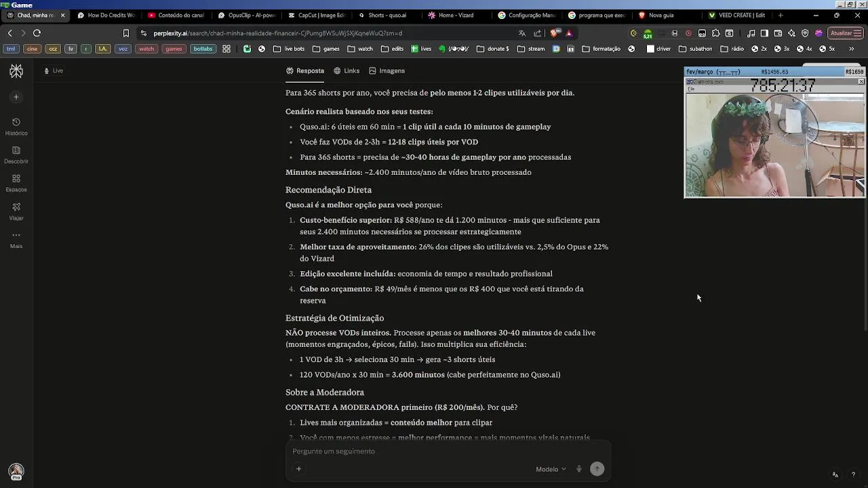Open formatação bookmark folder

pyautogui.click(x=601, y=49)
